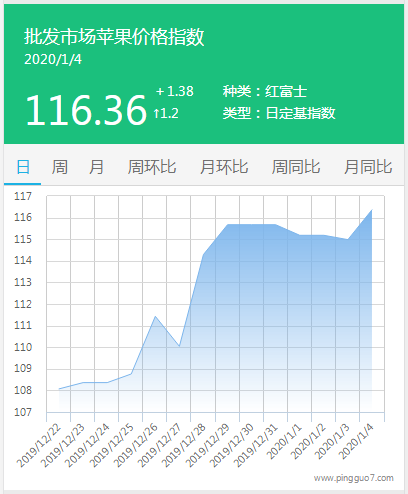This screenshot has height=494, width=408.
Task: Open the 周环比 tab
Action: (152, 167)
